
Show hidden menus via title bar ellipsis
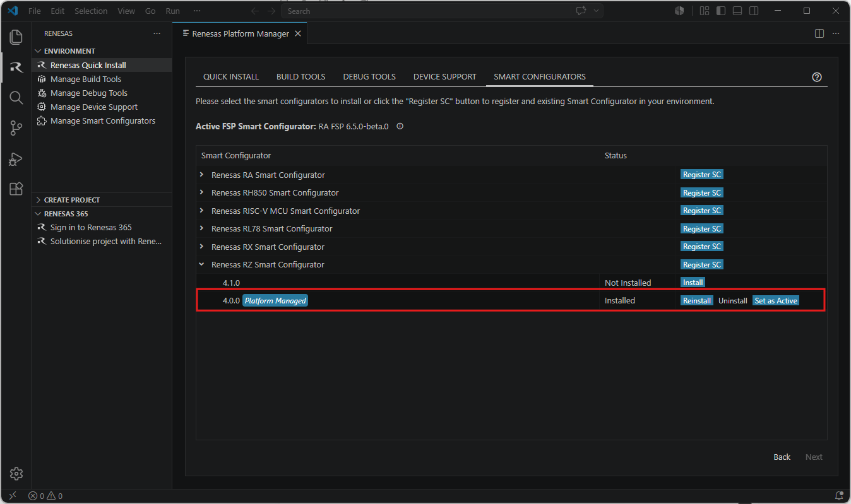point(197,11)
